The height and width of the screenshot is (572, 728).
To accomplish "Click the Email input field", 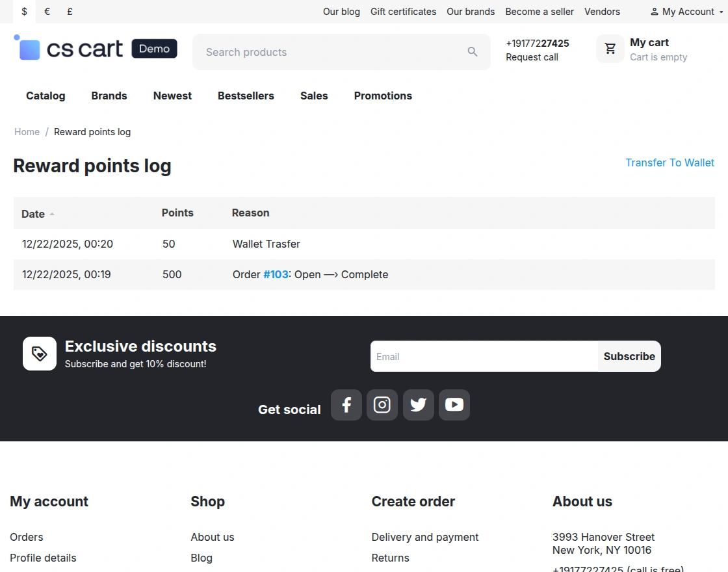I will coord(481,356).
